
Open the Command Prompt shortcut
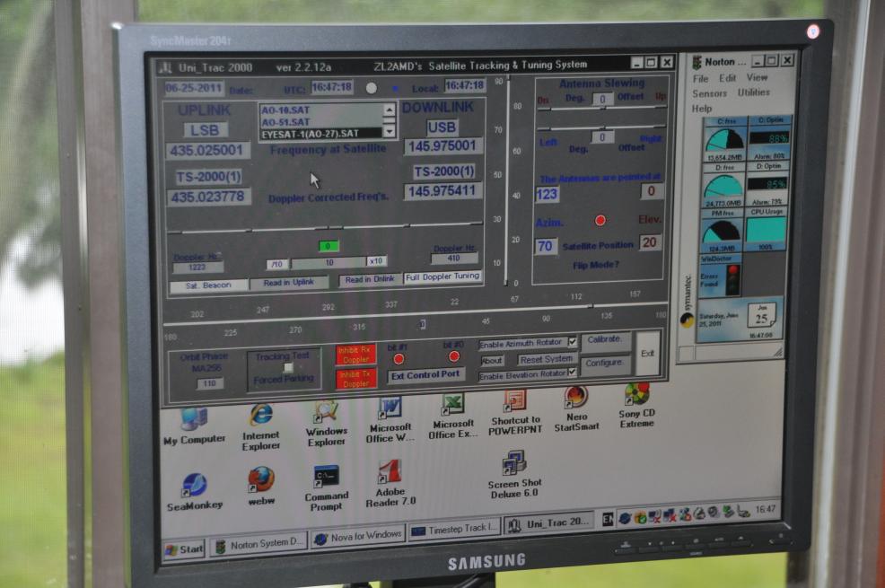[x=326, y=488]
